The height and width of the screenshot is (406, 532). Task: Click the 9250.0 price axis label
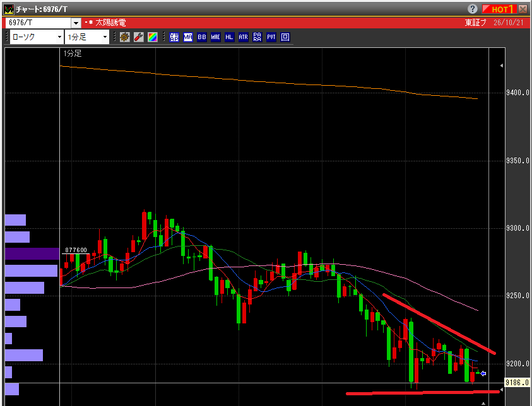click(517, 296)
